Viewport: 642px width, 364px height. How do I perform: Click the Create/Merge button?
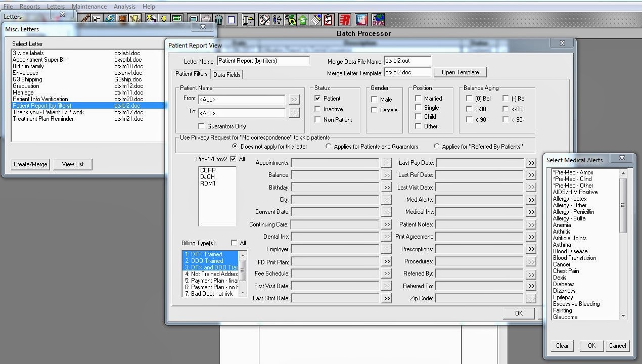coord(30,164)
